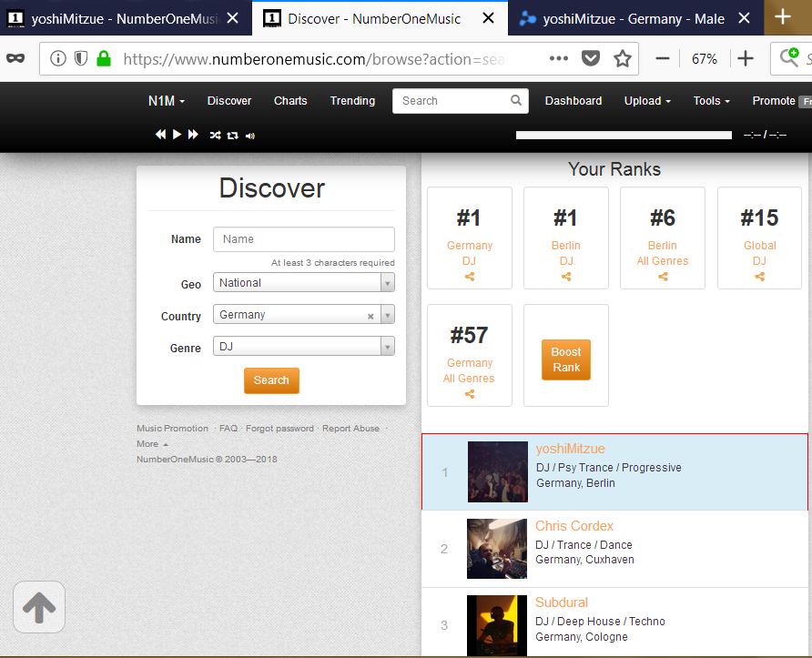Open the Charts page
Viewport: 812px width, 658px height.
click(x=290, y=100)
